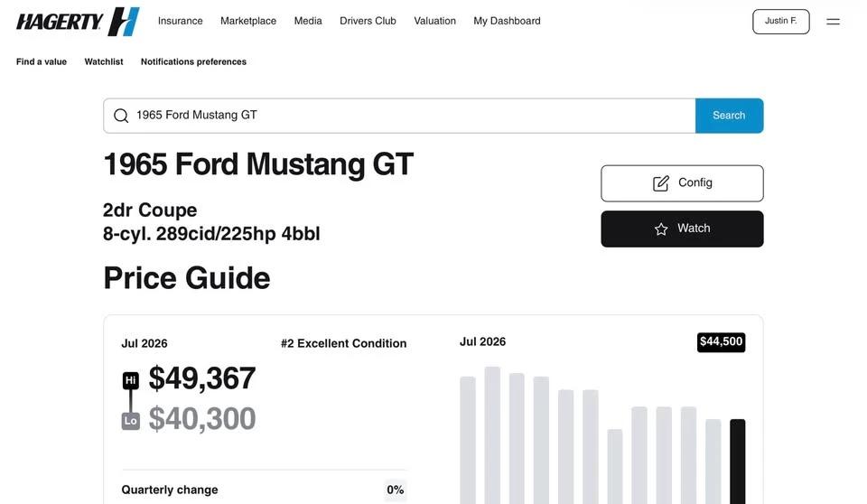Screen dimensions: 867x504
Task: Click the 1965 Ford Mustang GT heading
Action: point(258,165)
